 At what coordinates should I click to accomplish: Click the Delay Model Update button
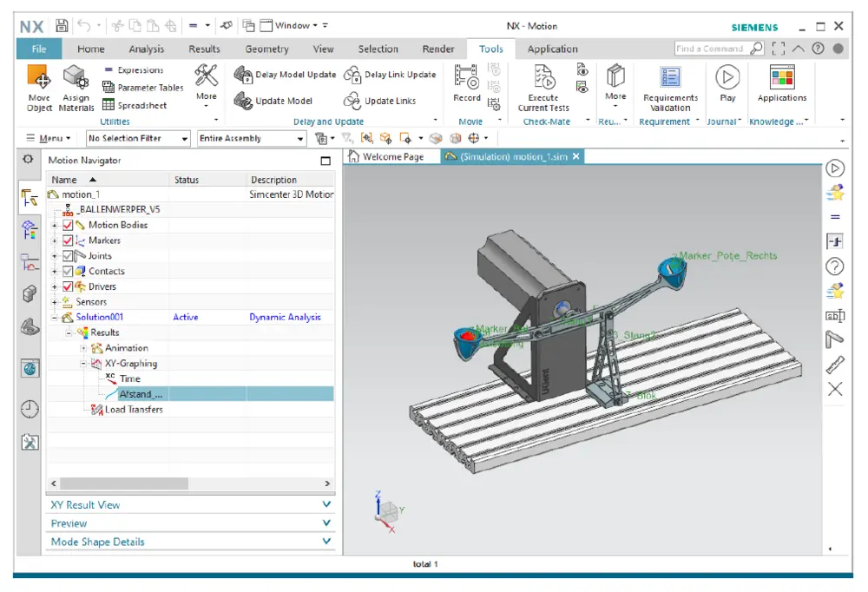click(x=286, y=75)
